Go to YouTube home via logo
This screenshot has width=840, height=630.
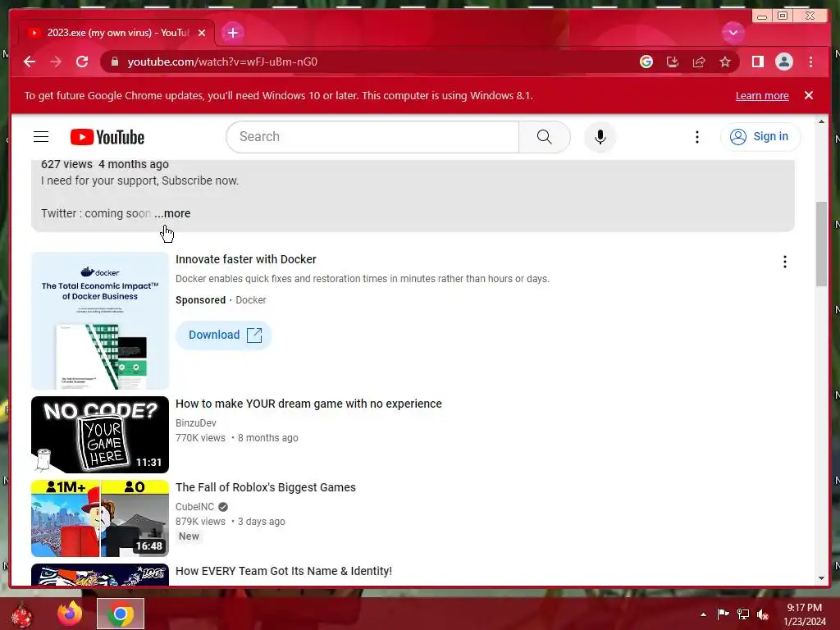(107, 137)
